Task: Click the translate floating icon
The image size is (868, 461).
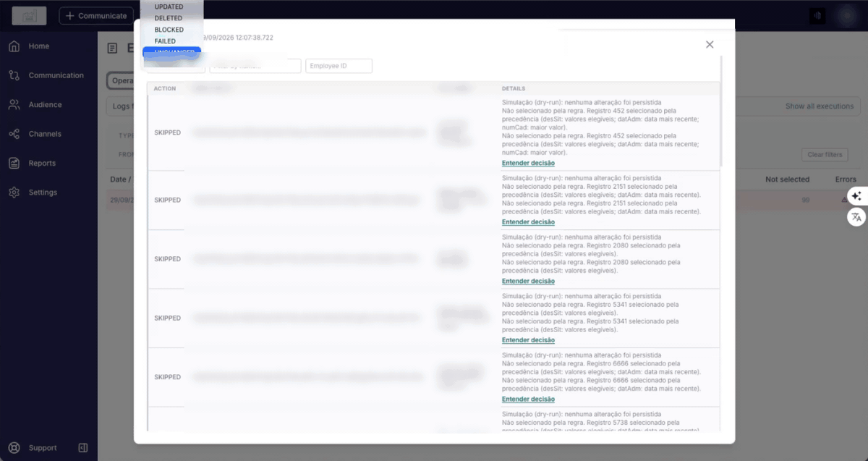Action: (x=856, y=216)
